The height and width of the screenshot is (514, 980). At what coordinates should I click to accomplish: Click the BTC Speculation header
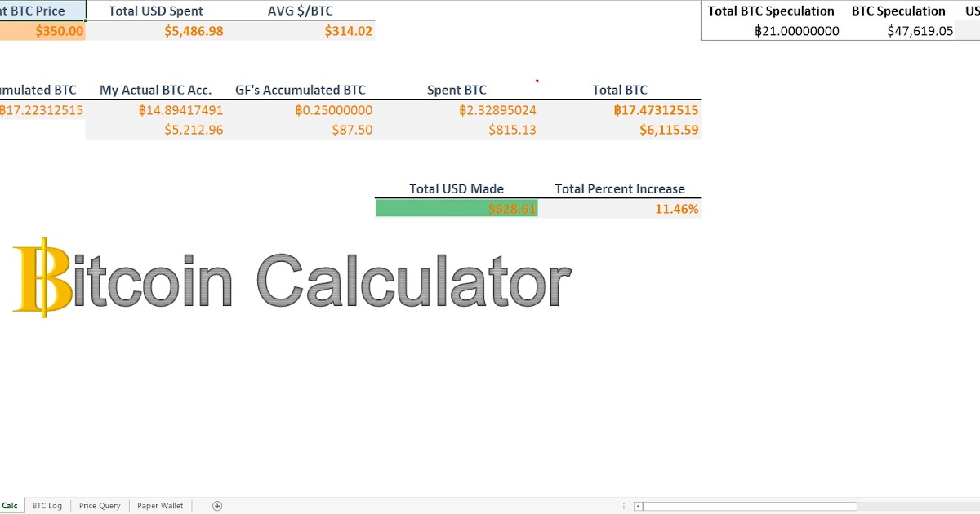898,11
